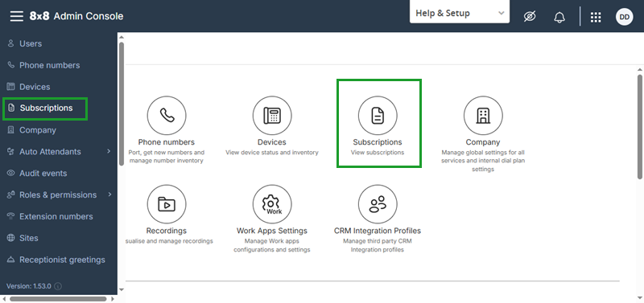Click the Devices desk phone tile icon
The width and height of the screenshot is (644, 303).
tap(272, 116)
